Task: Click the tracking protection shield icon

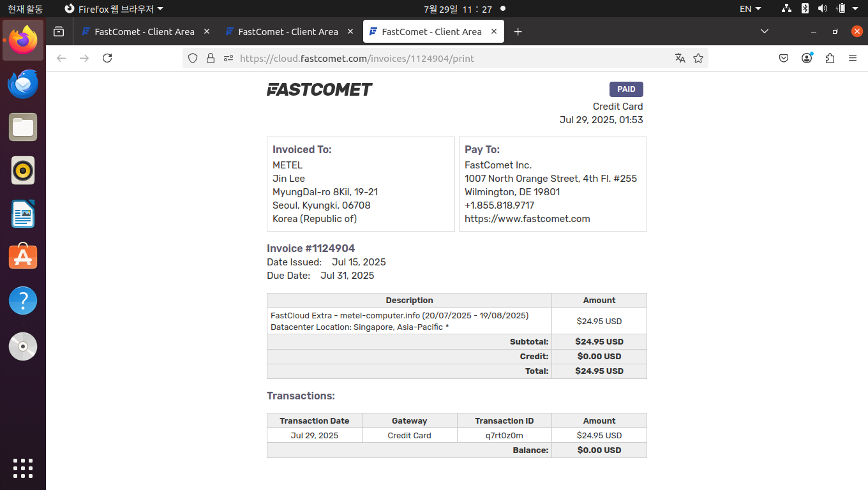Action: 193,58
